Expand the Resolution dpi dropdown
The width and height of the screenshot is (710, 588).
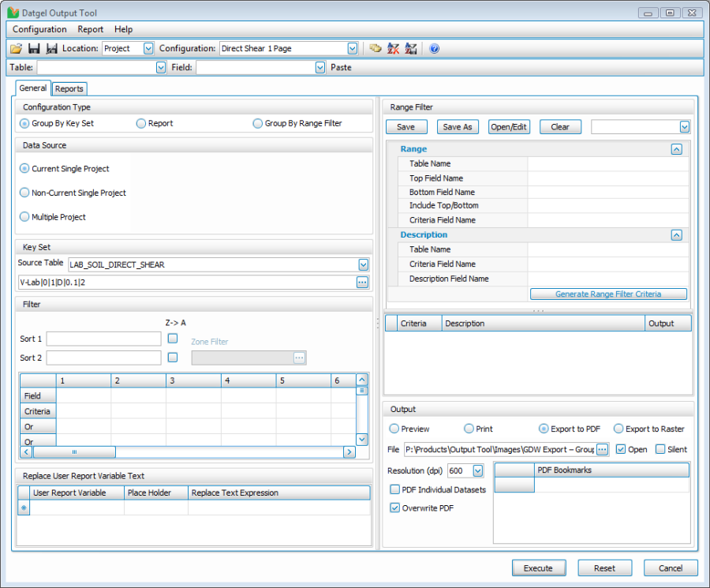pyautogui.click(x=477, y=470)
